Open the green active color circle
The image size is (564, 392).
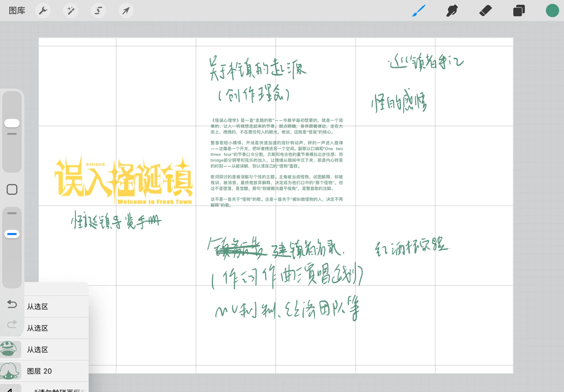pos(552,11)
